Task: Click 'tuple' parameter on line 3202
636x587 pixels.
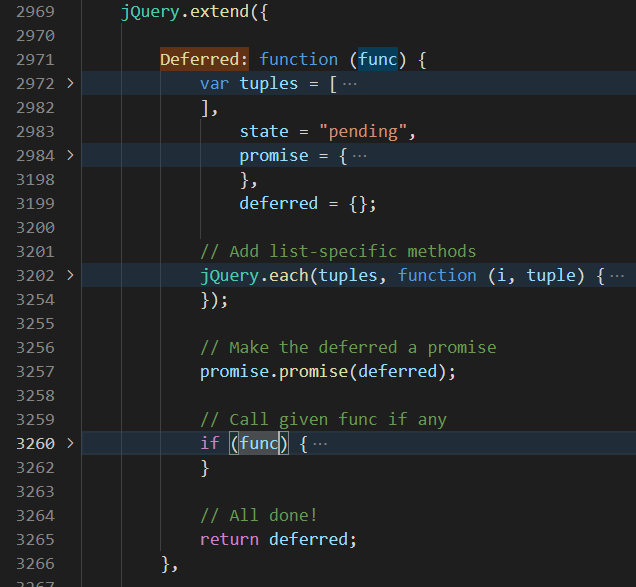Action: (x=551, y=276)
